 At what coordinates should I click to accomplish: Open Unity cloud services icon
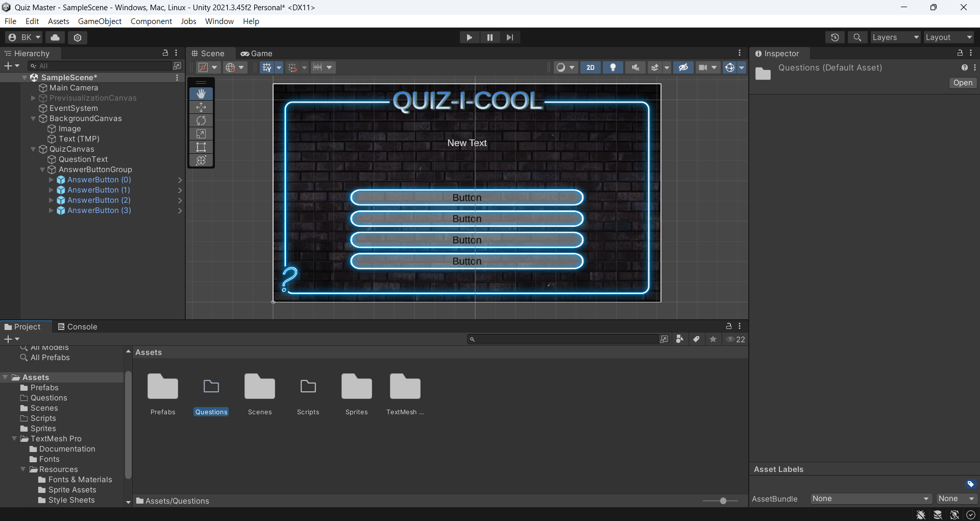click(55, 37)
